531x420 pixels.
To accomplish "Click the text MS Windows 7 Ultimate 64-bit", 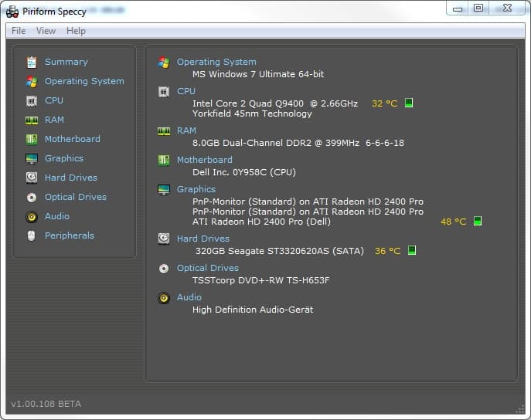I will click(258, 74).
